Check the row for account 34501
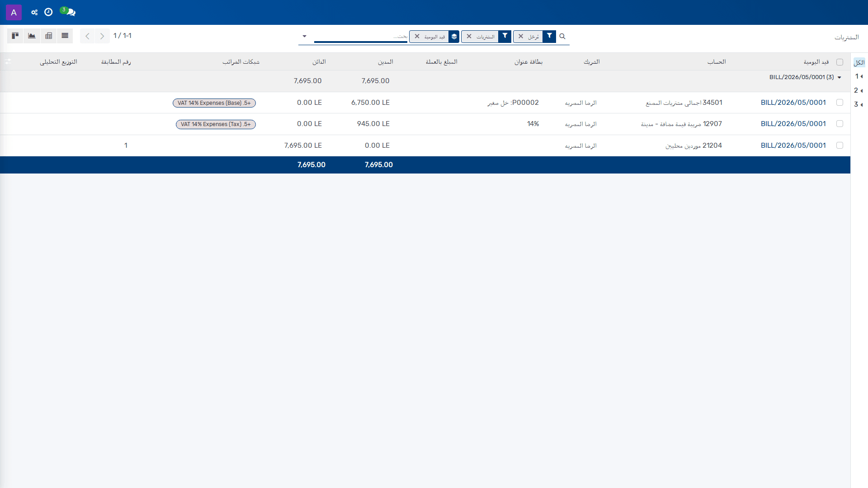 pos(840,103)
